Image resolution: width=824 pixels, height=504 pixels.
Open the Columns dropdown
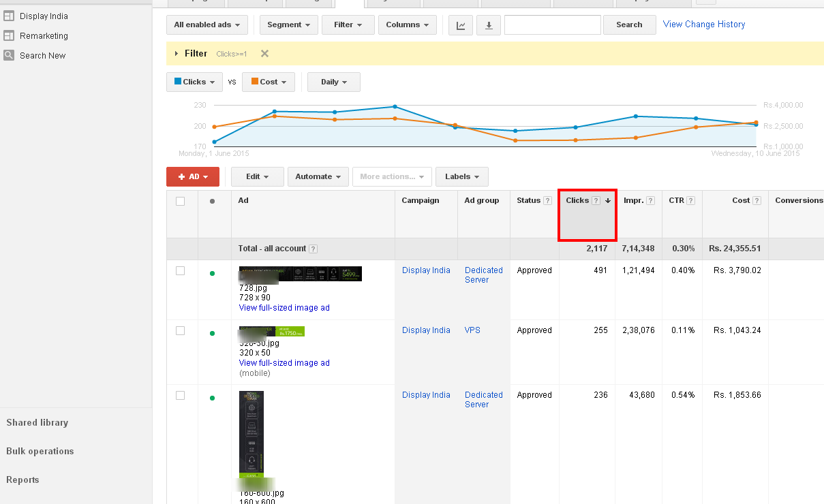[x=407, y=25]
